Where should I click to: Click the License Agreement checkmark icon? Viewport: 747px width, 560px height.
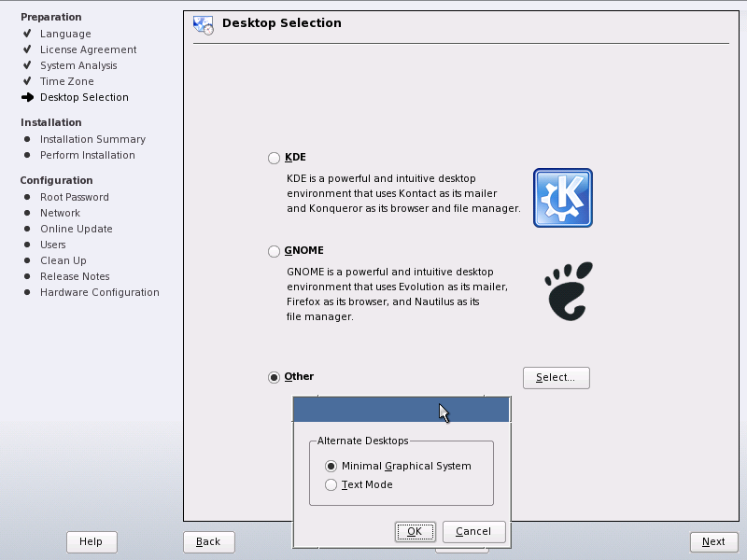tap(27, 49)
